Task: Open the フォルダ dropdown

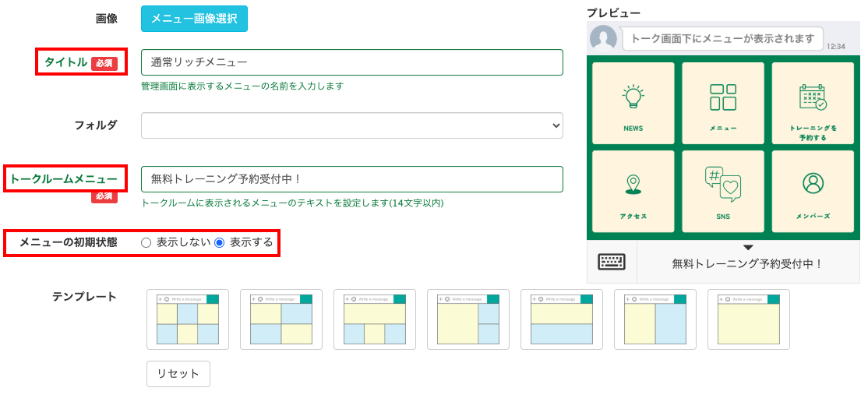Action: (x=351, y=125)
